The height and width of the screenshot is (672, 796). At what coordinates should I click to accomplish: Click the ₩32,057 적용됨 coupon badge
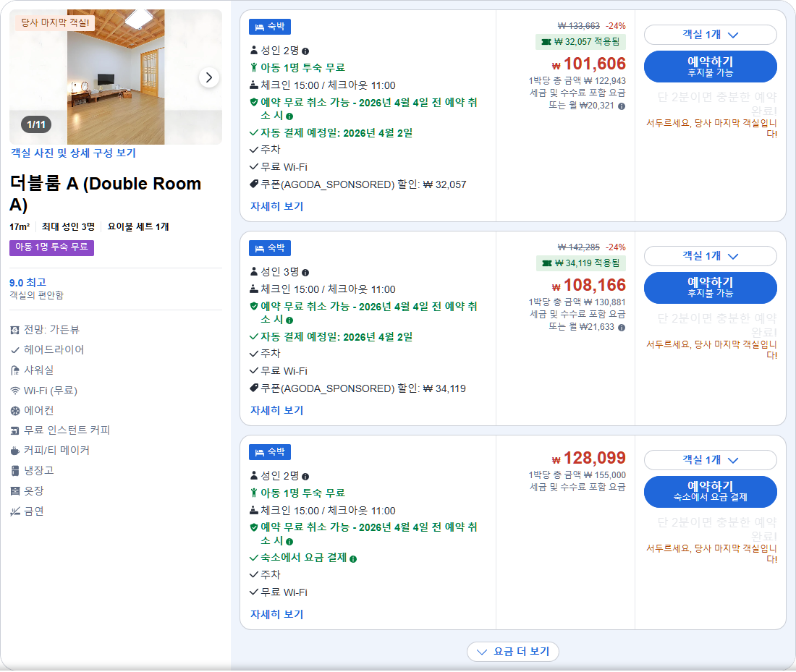(581, 42)
